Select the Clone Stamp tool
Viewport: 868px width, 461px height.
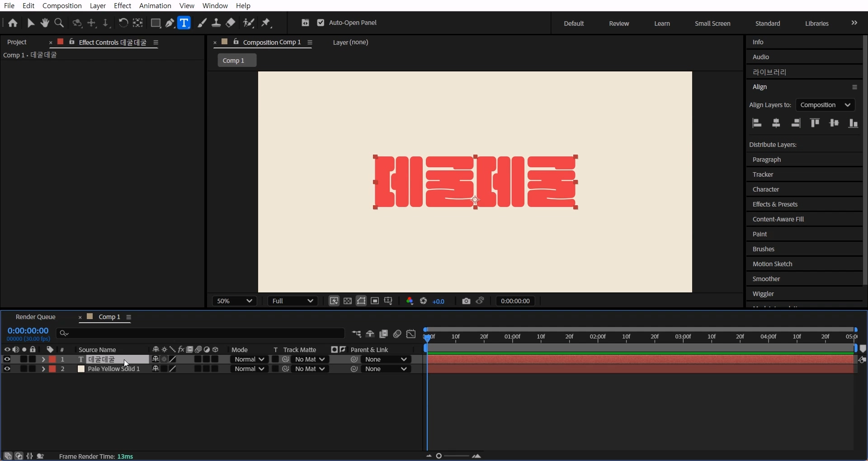click(x=216, y=23)
